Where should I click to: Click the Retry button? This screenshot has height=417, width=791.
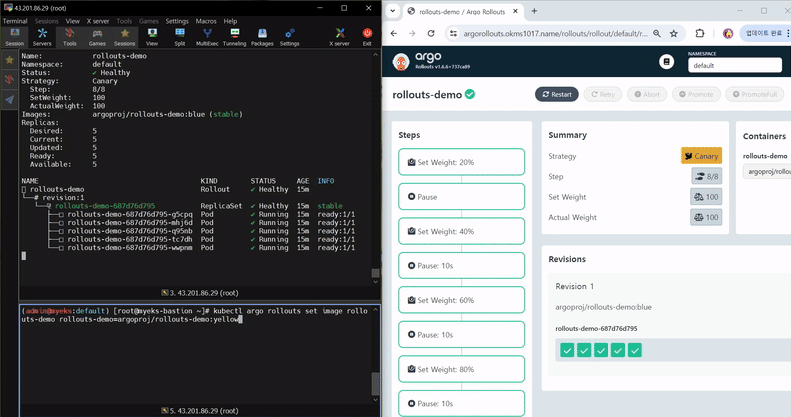pyautogui.click(x=603, y=94)
